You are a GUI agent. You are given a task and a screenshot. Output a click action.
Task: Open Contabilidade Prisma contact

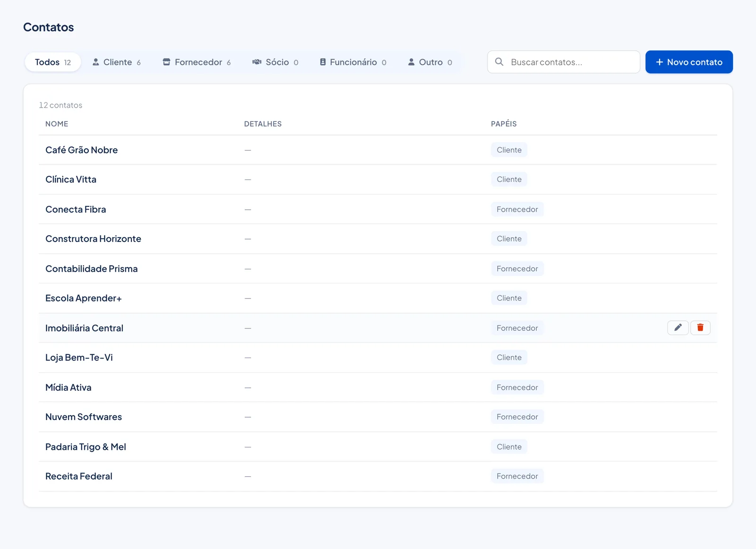coord(92,268)
